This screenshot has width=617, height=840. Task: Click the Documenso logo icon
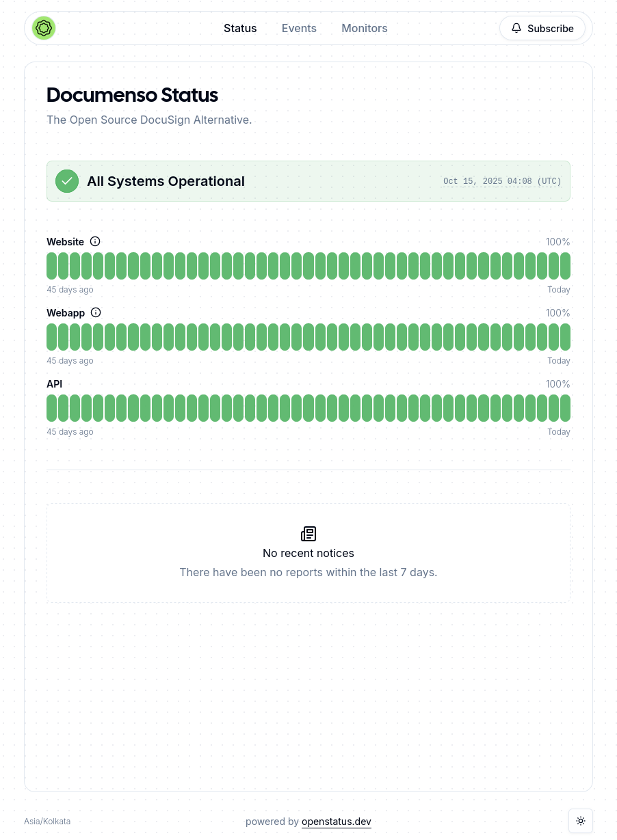44,28
